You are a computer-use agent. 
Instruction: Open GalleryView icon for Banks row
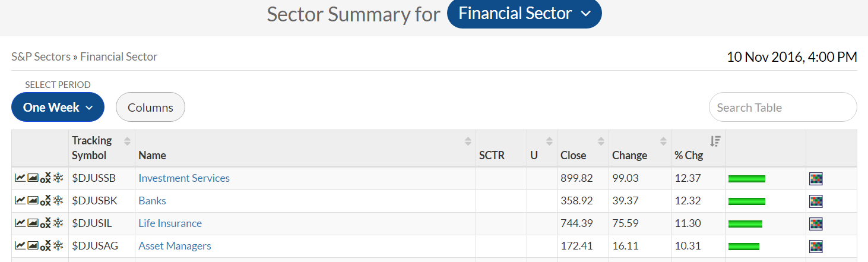pos(33,201)
